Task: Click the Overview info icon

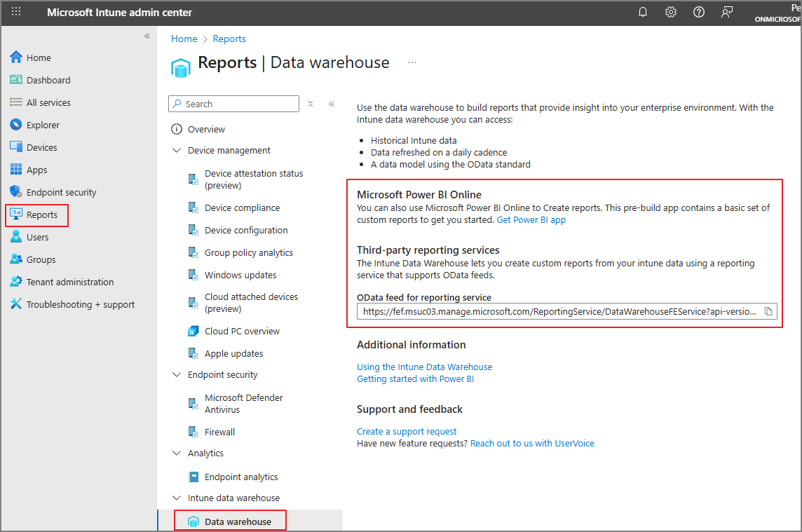Action: tap(177, 129)
